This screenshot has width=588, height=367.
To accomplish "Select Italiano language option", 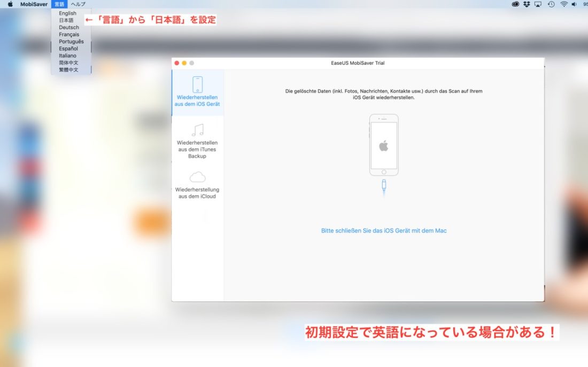I will (67, 56).
